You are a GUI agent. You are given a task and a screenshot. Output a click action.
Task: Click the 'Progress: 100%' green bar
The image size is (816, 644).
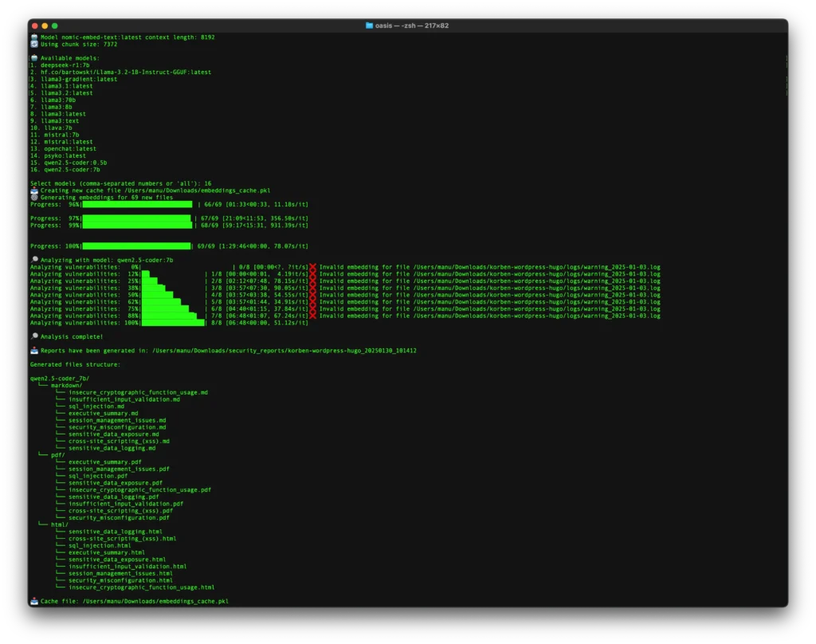tap(137, 246)
